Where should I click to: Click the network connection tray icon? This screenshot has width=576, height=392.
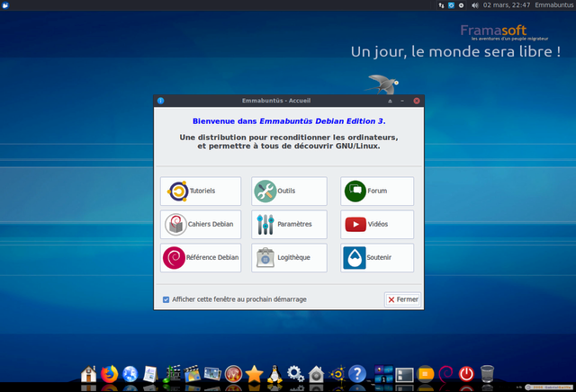click(441, 5)
